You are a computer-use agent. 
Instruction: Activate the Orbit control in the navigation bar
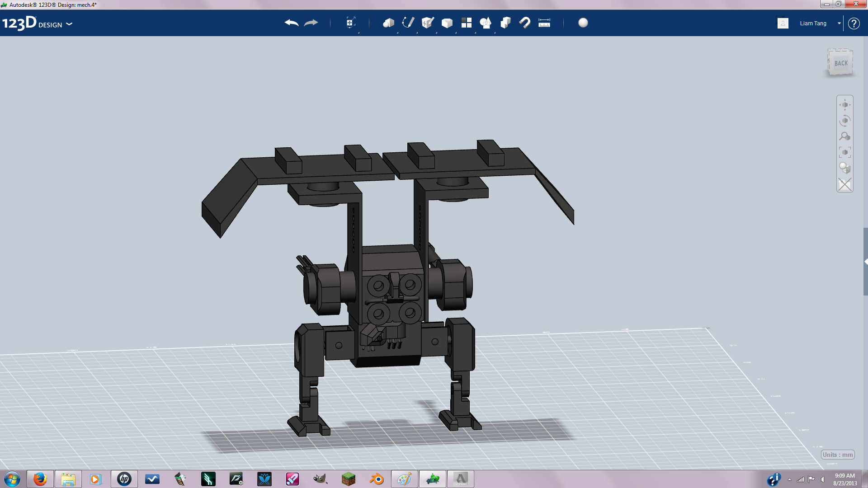click(x=844, y=119)
